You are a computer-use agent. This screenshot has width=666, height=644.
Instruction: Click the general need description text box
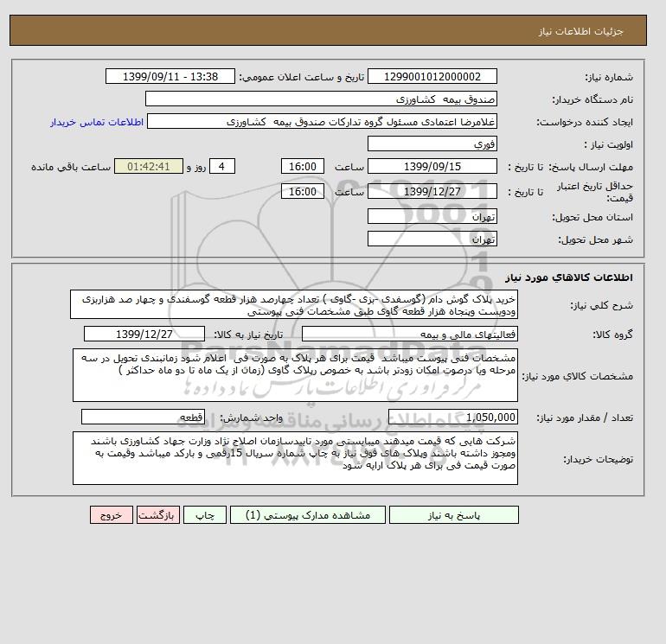click(x=294, y=305)
